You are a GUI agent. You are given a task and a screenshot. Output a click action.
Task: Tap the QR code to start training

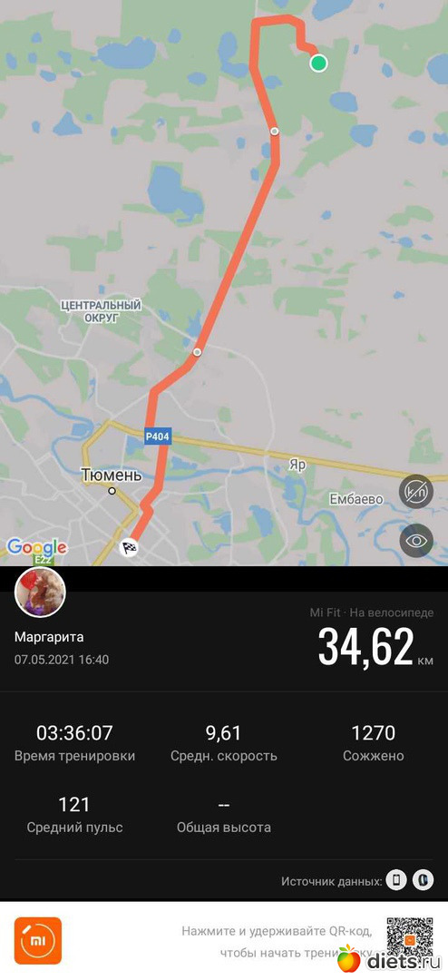tap(410, 939)
